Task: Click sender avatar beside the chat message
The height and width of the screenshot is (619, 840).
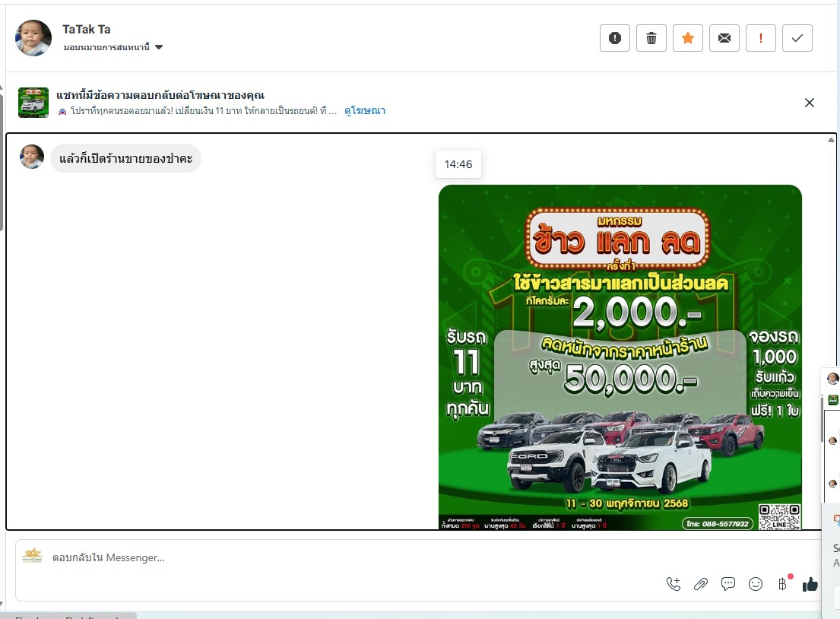Action: 32,157
